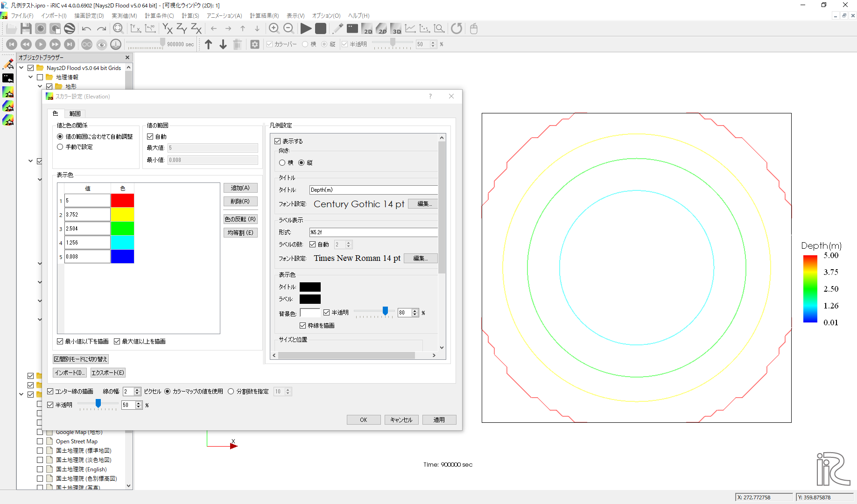Uncheck the automatic value range checkbox
The image size is (857, 504).
150,137
